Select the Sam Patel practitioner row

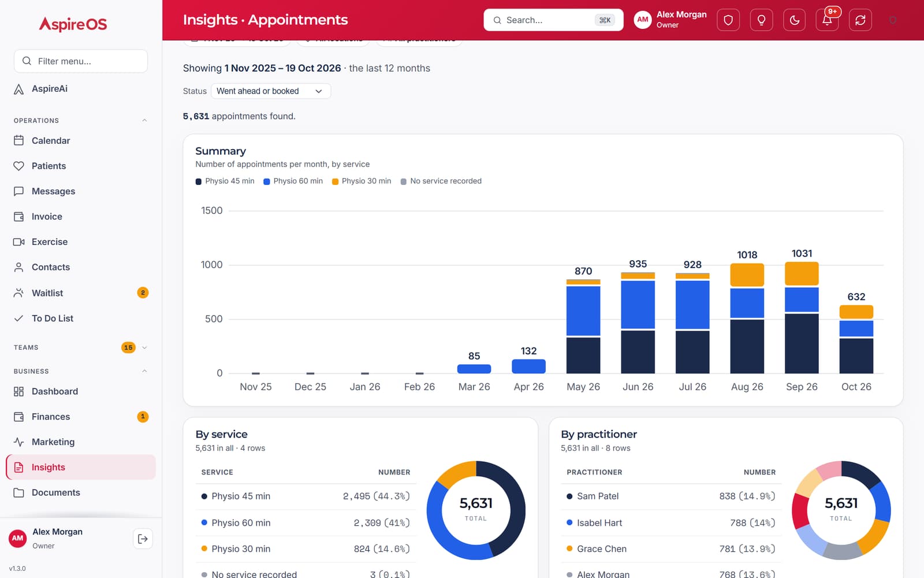click(671, 497)
